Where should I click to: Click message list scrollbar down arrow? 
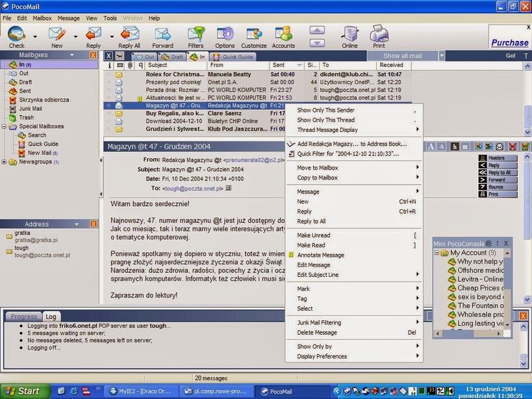click(527, 133)
